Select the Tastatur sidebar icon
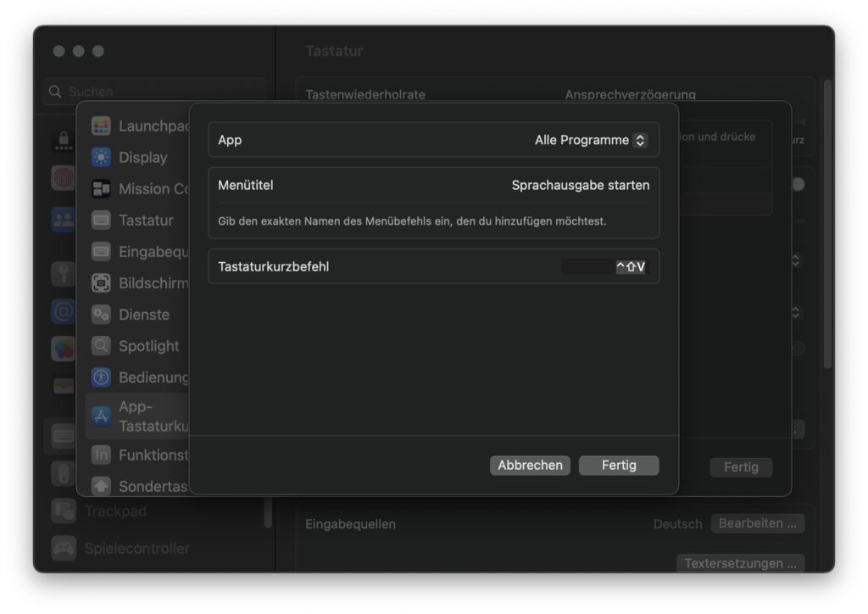 [x=102, y=220]
